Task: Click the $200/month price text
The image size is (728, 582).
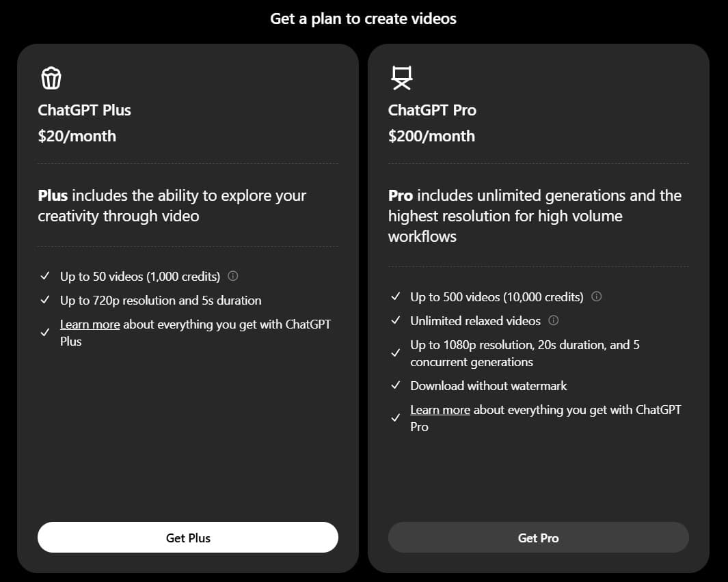Action: pyautogui.click(x=431, y=136)
